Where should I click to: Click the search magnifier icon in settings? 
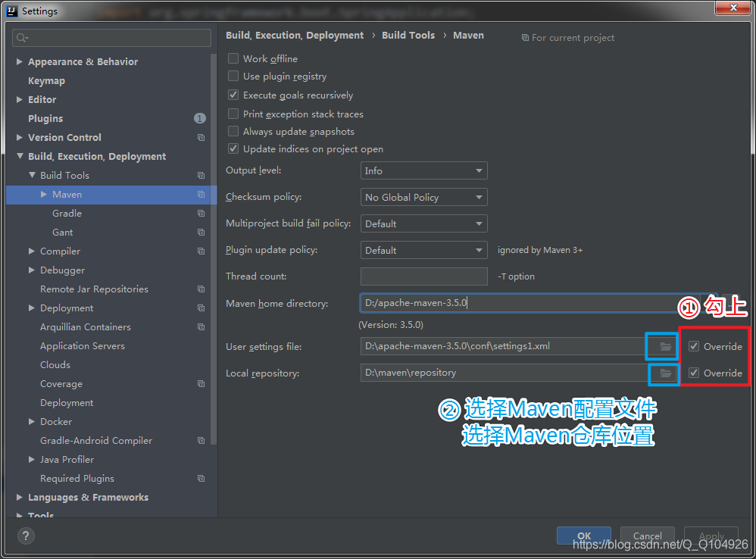click(22, 38)
